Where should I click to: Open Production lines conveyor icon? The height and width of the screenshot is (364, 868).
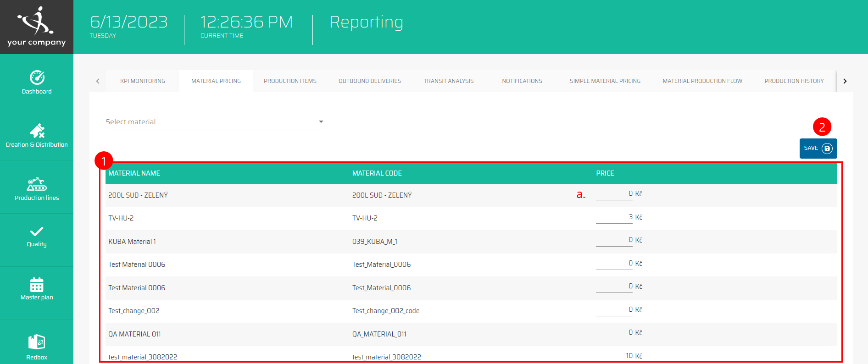(x=37, y=184)
